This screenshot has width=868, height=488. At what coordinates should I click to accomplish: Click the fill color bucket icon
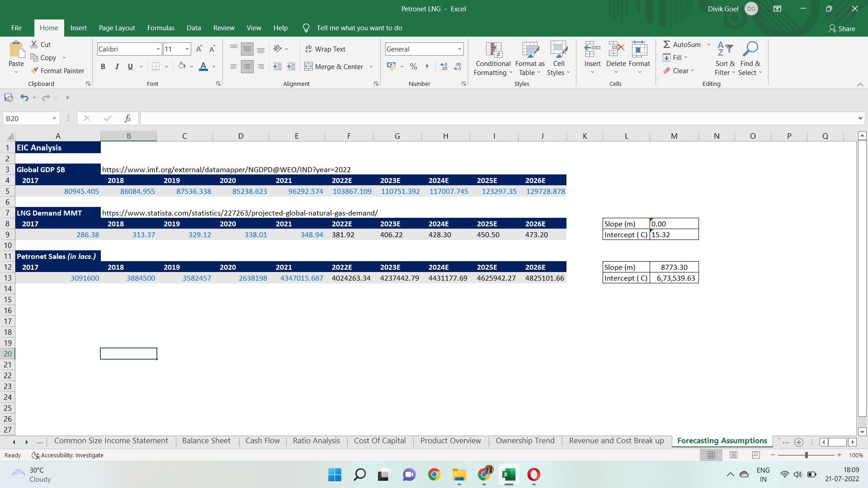[182, 66]
